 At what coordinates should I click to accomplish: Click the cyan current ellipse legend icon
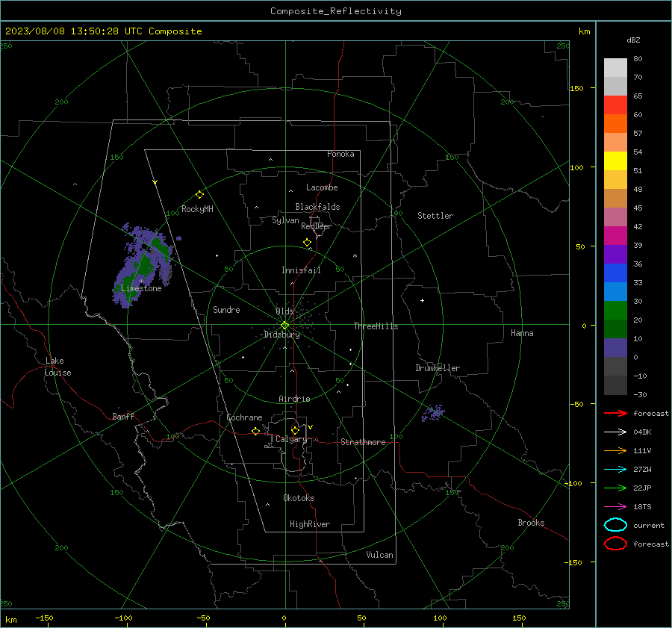(615, 525)
